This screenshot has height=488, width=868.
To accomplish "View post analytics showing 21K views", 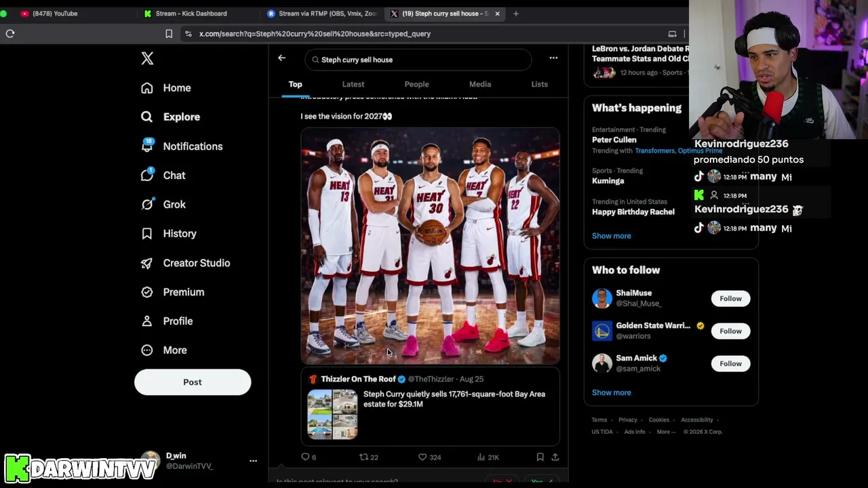I will click(x=488, y=457).
